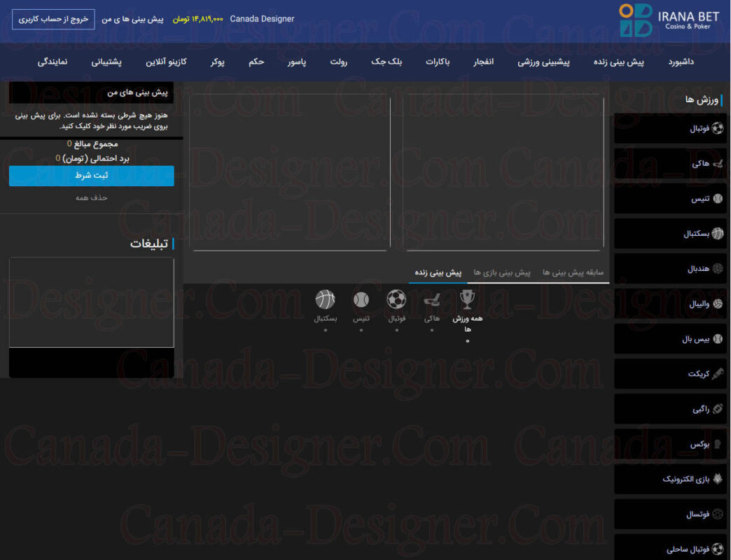The image size is (731, 560).
Task: Switch to پیش بینی زنده tab
Action: coord(438,272)
